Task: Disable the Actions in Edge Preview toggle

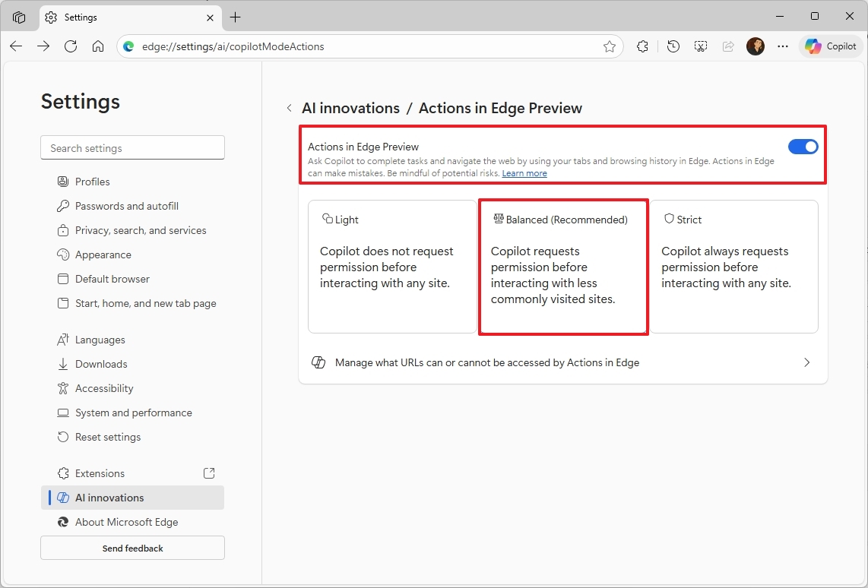Action: point(803,147)
